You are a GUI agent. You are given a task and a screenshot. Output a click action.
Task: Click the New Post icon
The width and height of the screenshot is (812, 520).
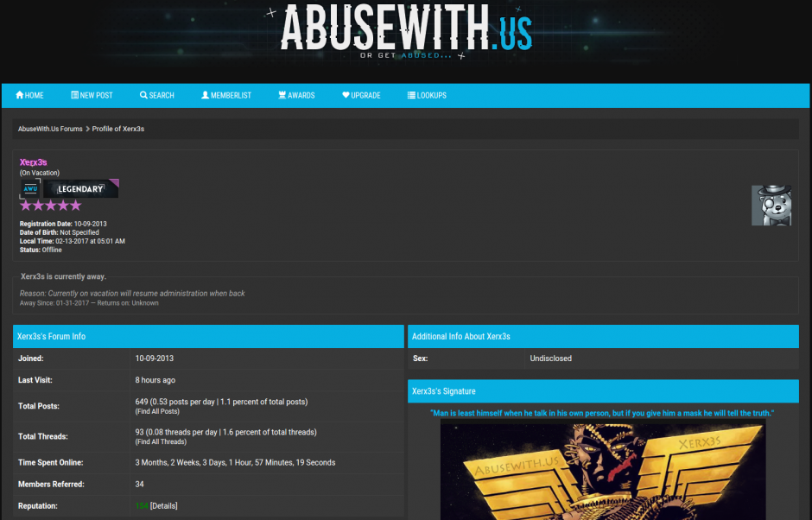tap(73, 95)
